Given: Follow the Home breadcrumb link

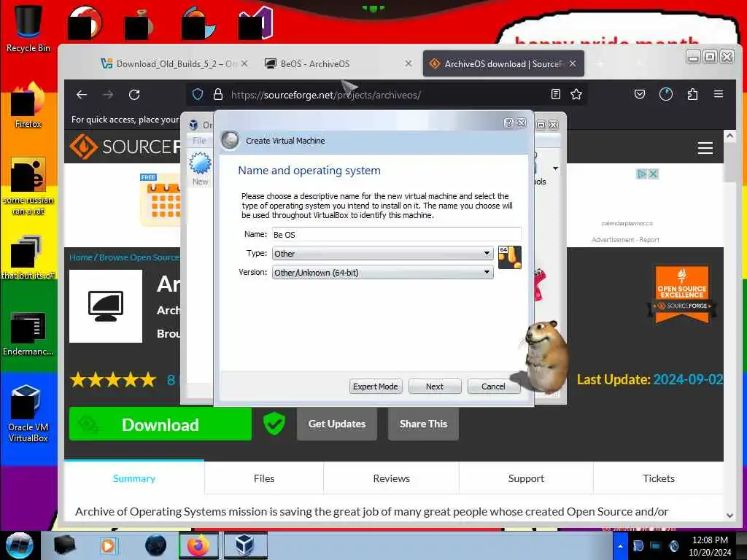Looking at the screenshot, I should tap(80, 257).
